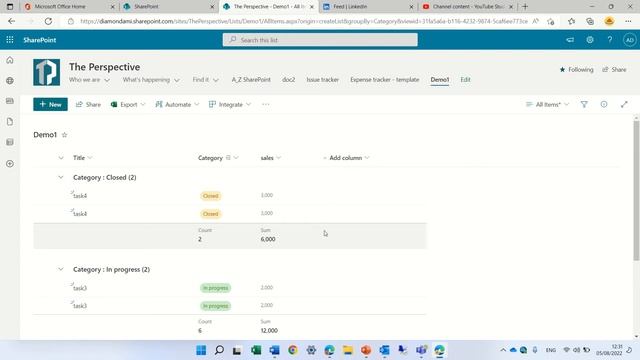Click the New item button
The image size is (640, 360).
coord(50,104)
